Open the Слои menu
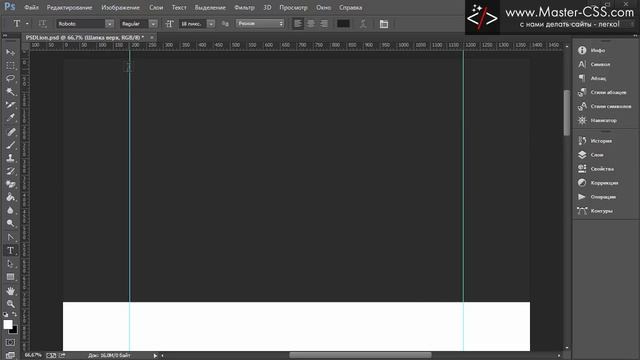Viewport: 640px width, 360px height. click(x=156, y=7)
